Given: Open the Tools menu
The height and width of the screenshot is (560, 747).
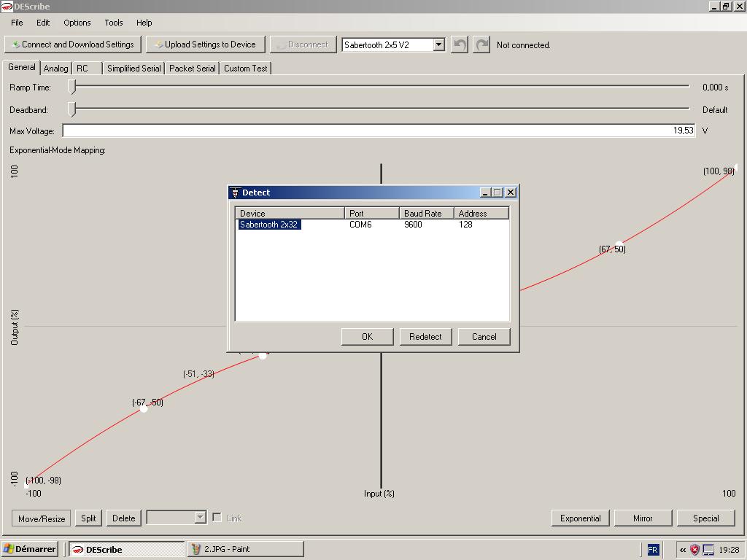Looking at the screenshot, I should click(x=113, y=23).
